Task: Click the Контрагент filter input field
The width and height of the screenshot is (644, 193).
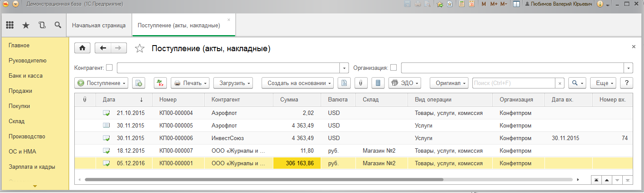Action: coord(229,68)
